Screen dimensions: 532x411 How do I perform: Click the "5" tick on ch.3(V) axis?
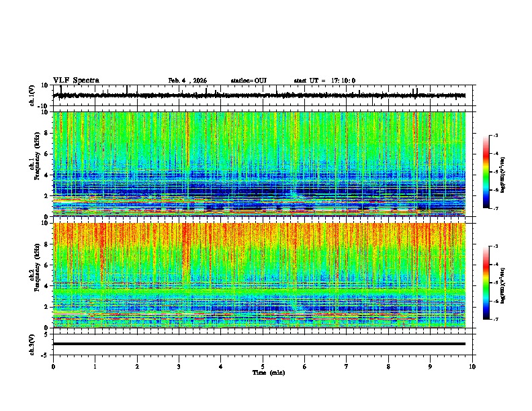tap(46, 334)
